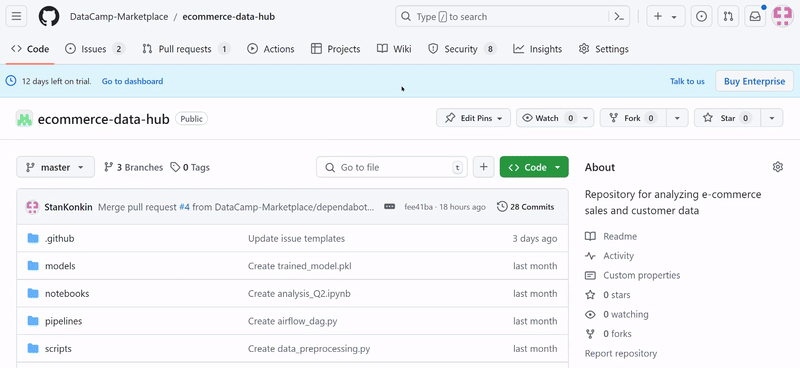
Task: Open commit hash fee41ba
Action: coord(418,207)
